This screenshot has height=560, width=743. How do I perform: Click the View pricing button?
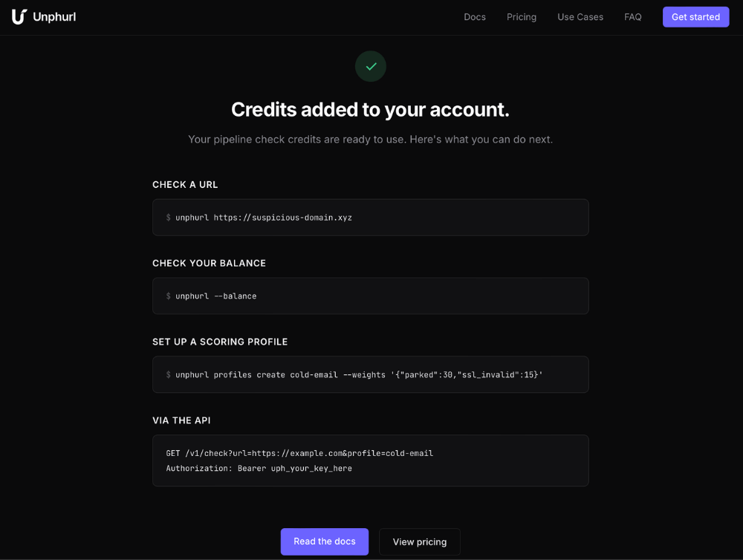[x=419, y=541]
